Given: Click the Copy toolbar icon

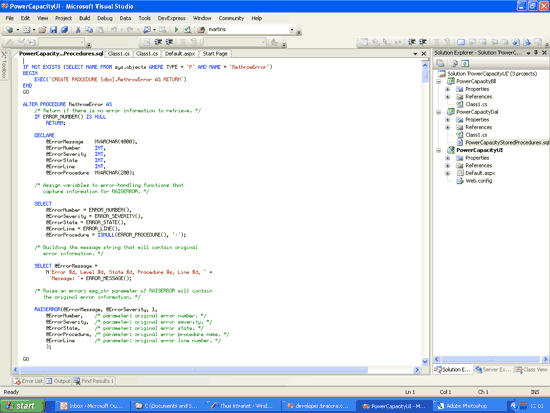Looking at the screenshot, I should 89,30.
